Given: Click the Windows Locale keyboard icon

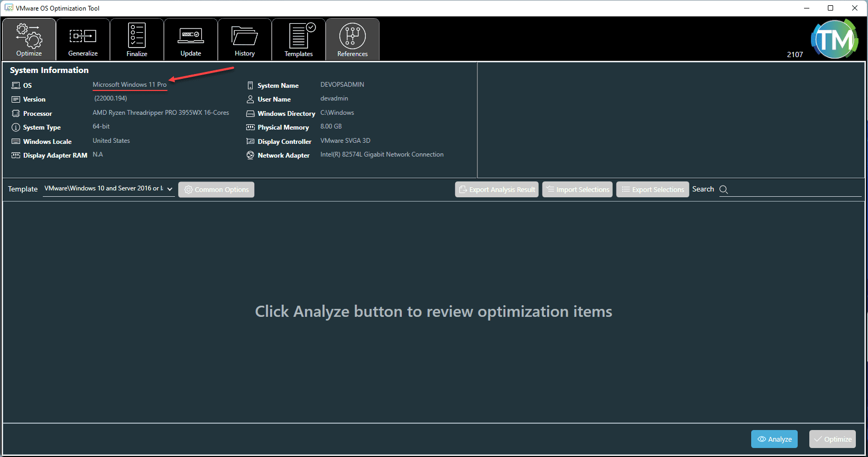Looking at the screenshot, I should 16,141.
